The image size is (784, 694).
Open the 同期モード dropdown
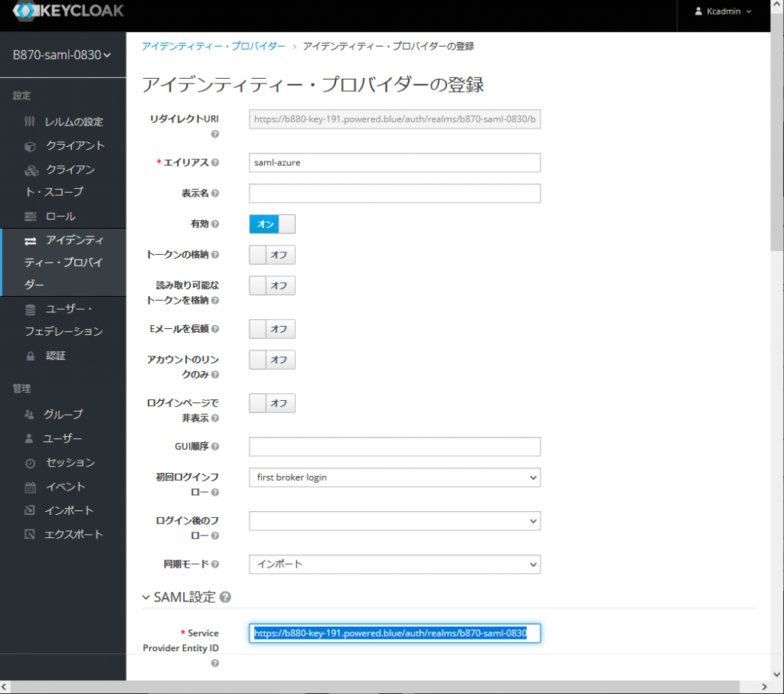(394, 565)
